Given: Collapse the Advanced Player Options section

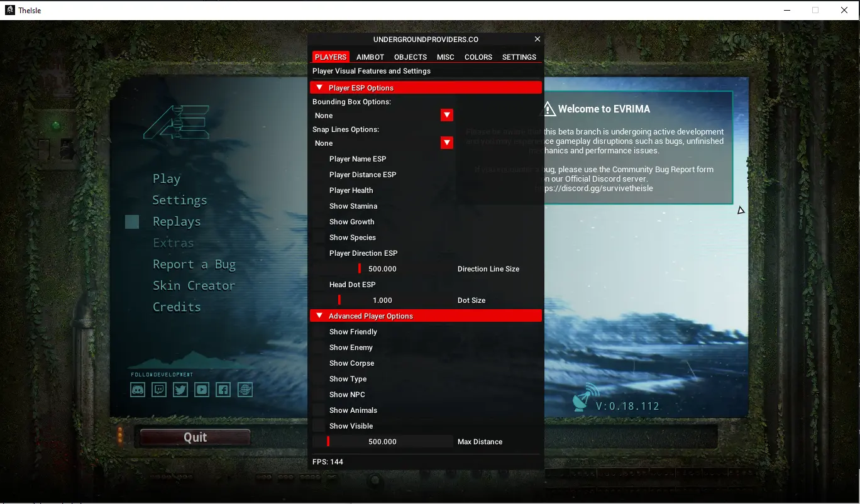Looking at the screenshot, I should pyautogui.click(x=426, y=316).
